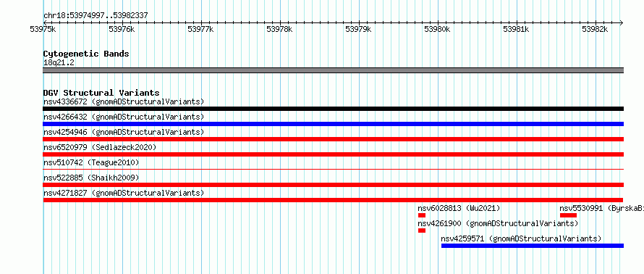Viewport: 644px width, 274px height.
Task: Click the 53976k ruler tick label
Action: [x=122, y=29]
